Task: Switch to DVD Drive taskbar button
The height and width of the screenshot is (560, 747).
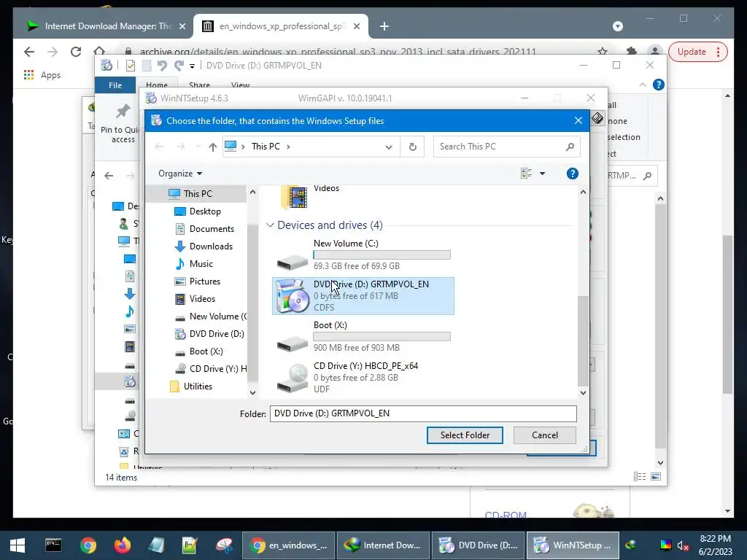Action: click(x=479, y=545)
